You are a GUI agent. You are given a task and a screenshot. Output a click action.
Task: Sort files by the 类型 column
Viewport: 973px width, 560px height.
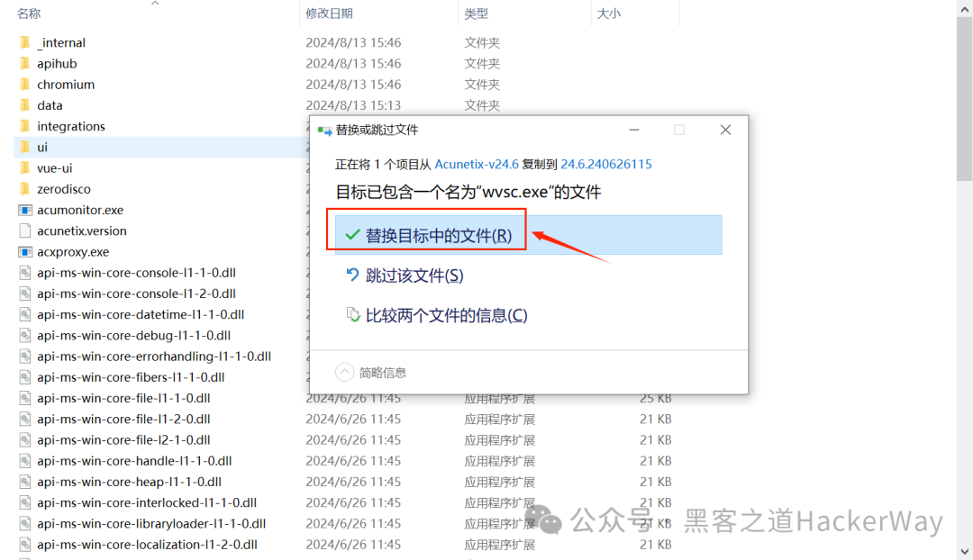(476, 13)
